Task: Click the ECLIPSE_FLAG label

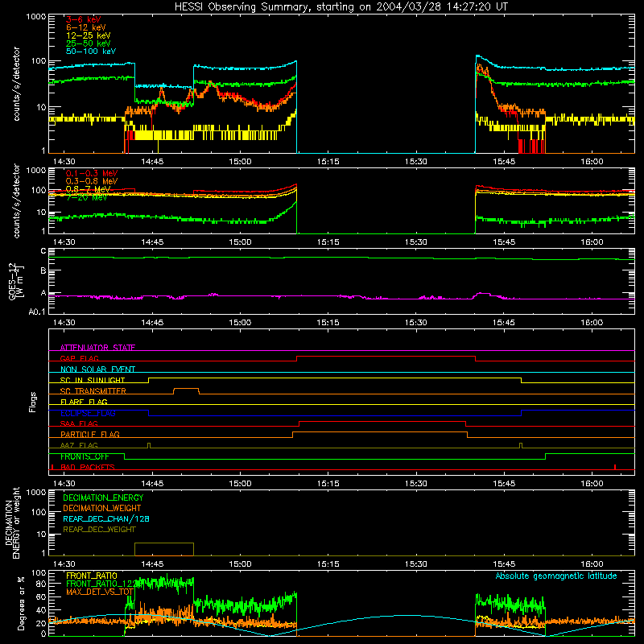Action: click(88, 413)
